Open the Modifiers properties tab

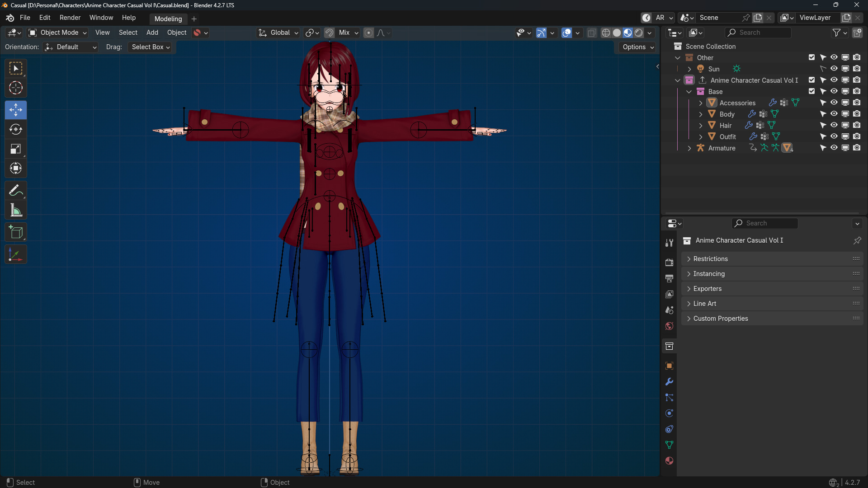tap(670, 382)
